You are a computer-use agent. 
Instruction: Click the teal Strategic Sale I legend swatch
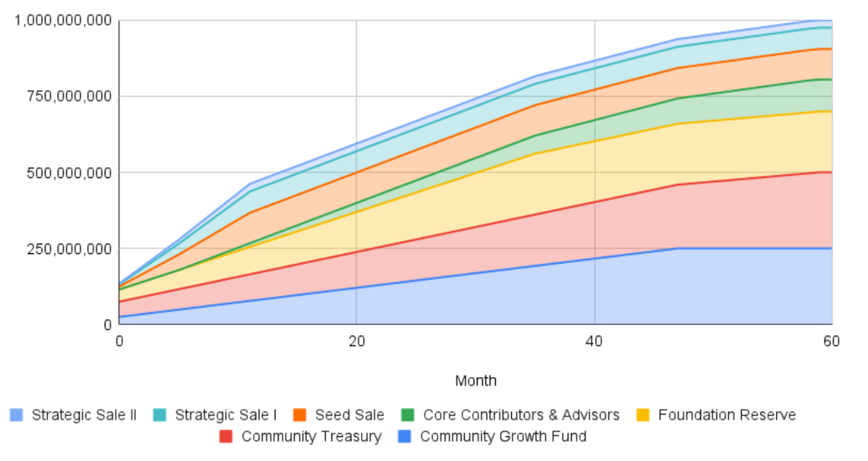160,415
